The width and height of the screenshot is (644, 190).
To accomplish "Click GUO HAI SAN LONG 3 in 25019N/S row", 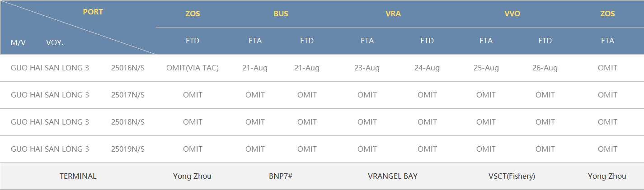I will coord(50,149).
